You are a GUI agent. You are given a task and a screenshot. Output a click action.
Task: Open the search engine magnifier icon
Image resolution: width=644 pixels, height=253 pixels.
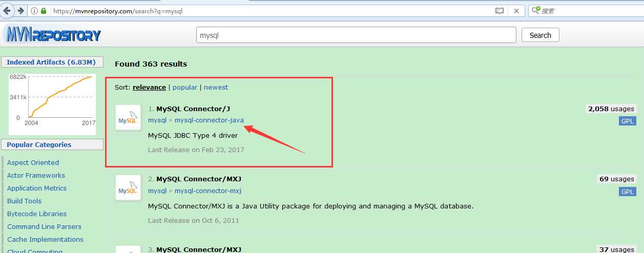click(x=535, y=10)
